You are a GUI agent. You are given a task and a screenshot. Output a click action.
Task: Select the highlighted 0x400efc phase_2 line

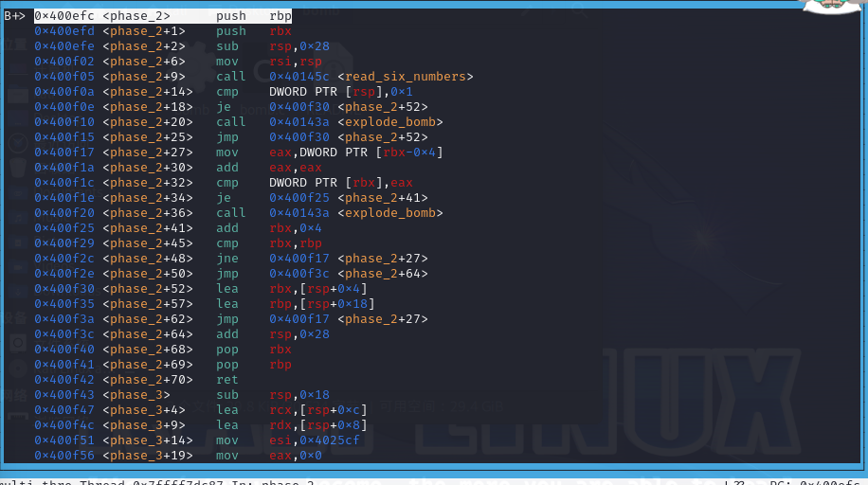(x=162, y=16)
